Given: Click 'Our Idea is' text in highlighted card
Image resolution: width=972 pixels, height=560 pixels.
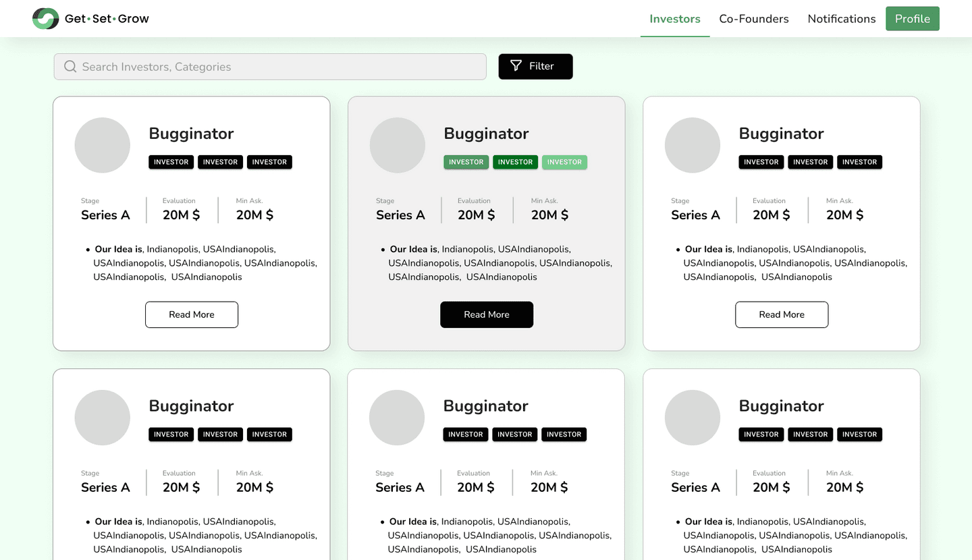Looking at the screenshot, I should 414,249.
